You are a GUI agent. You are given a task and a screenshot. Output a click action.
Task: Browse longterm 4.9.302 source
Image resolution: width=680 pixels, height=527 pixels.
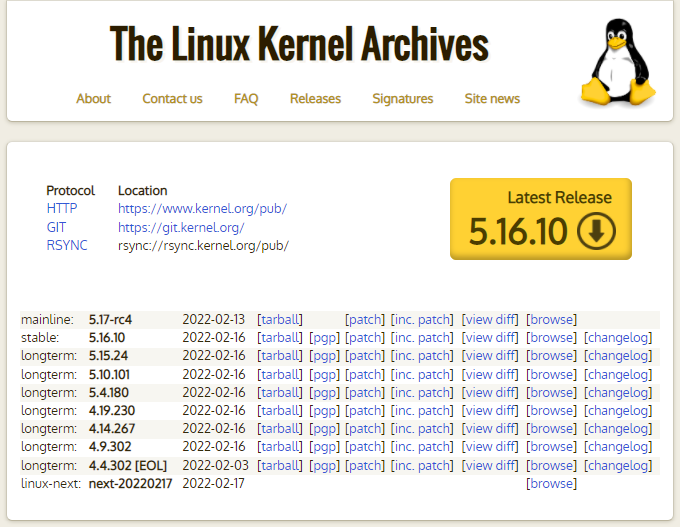552,446
